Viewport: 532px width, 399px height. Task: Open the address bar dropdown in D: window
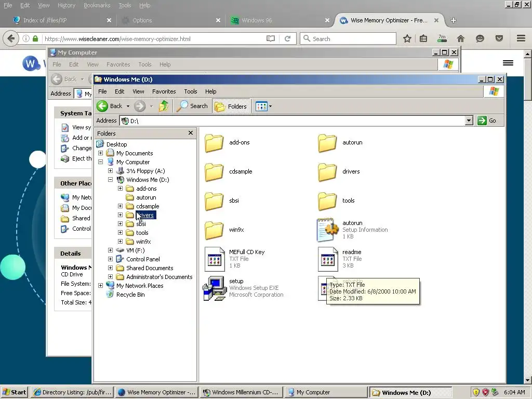[469, 121]
